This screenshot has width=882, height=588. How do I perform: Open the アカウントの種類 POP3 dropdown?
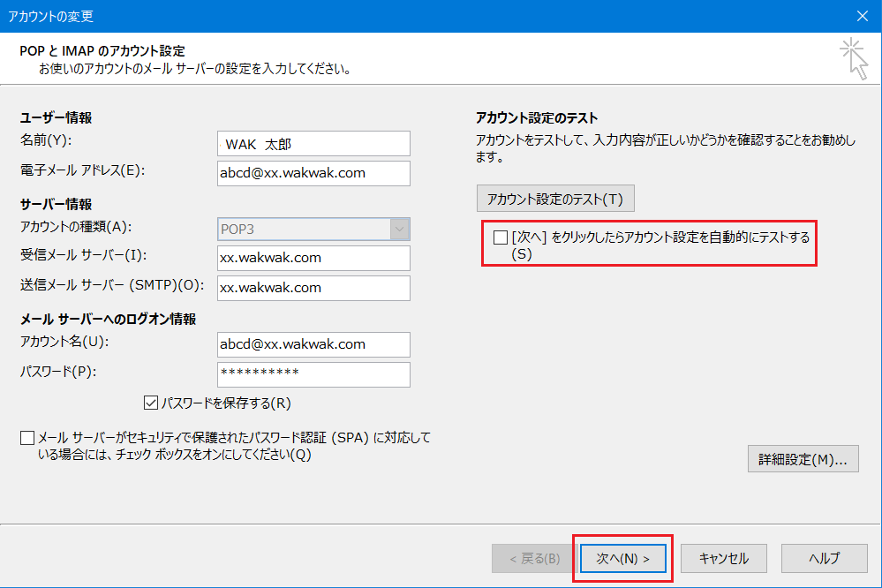(313, 229)
